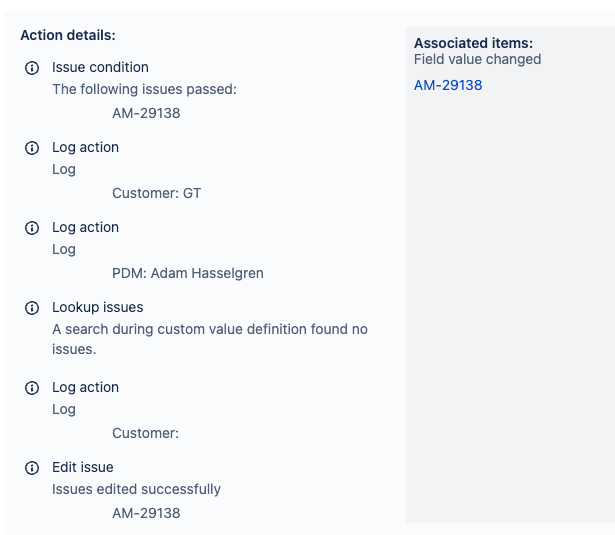Image resolution: width=615 pixels, height=535 pixels.
Task: Click the empty 'Customer:' log entry
Action: point(145,433)
